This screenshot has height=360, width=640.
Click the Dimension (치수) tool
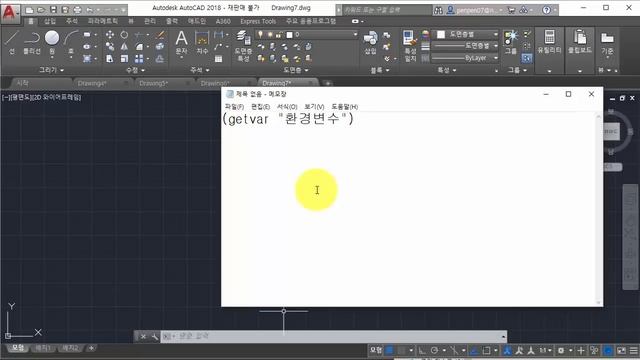coord(202,42)
